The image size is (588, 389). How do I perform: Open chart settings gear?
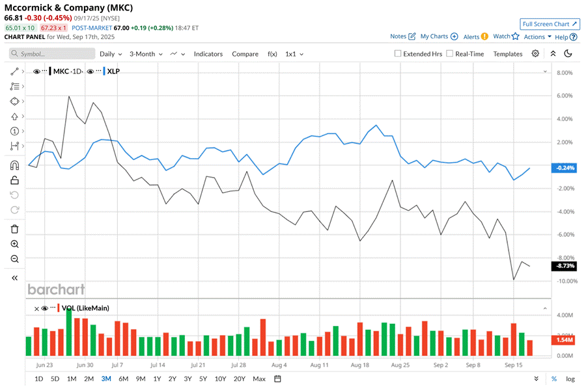click(535, 53)
